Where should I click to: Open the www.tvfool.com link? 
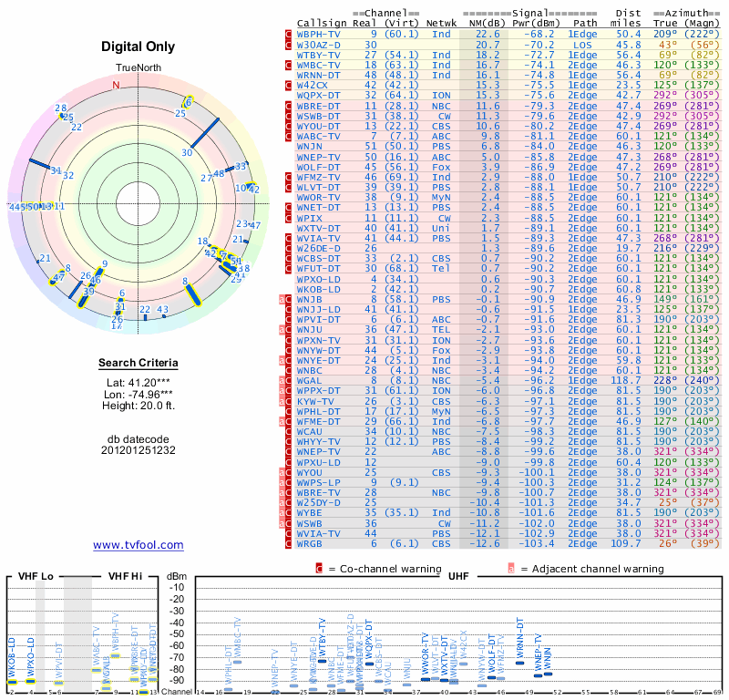[x=139, y=545]
